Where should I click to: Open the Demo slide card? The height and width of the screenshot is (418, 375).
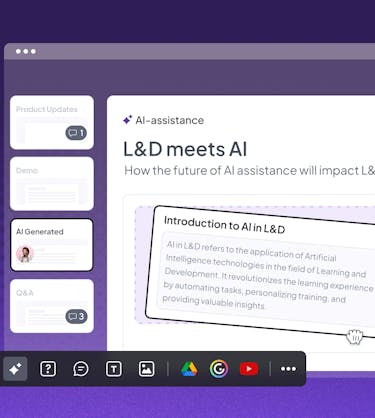(52, 184)
